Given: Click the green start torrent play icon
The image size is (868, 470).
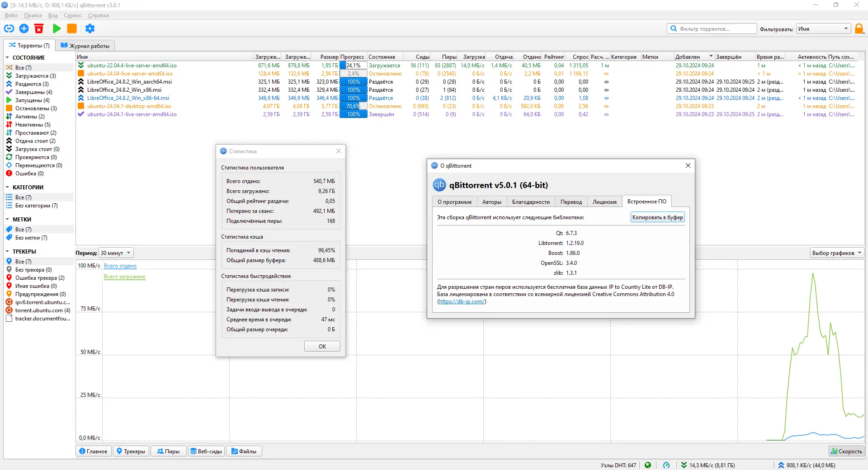Looking at the screenshot, I should 57,28.
